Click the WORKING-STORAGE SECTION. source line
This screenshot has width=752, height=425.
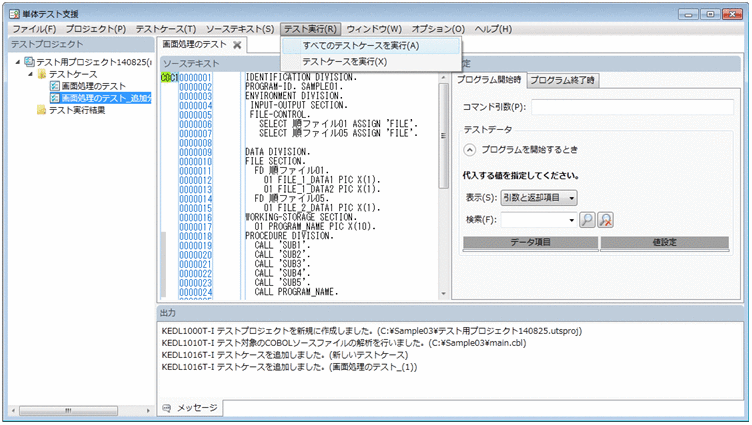301,217
